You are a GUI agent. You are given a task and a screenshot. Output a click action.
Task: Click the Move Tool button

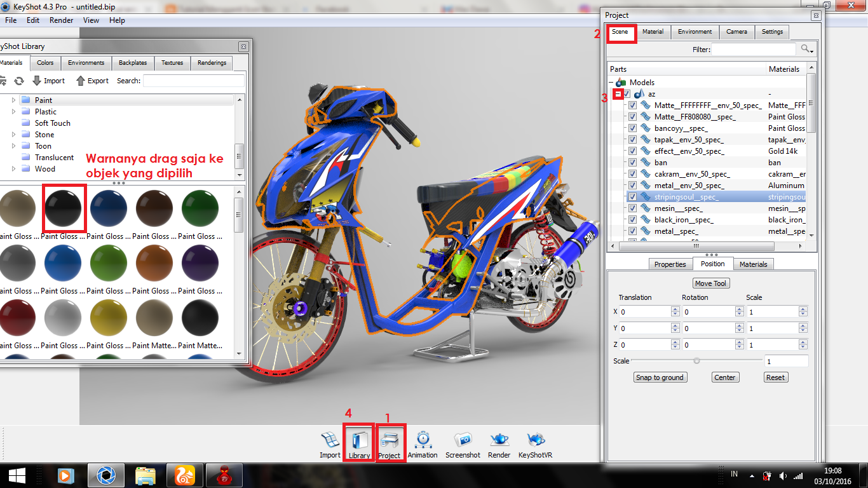pos(712,283)
